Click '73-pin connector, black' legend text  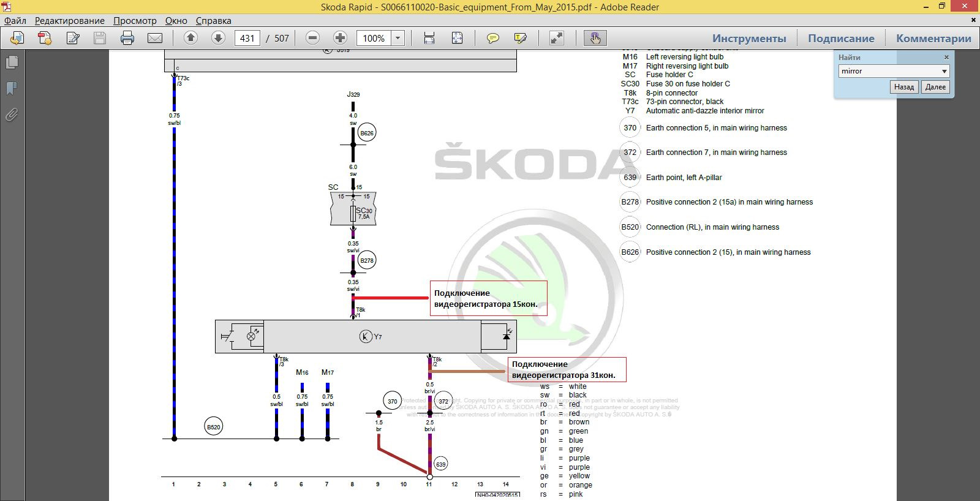685,102
